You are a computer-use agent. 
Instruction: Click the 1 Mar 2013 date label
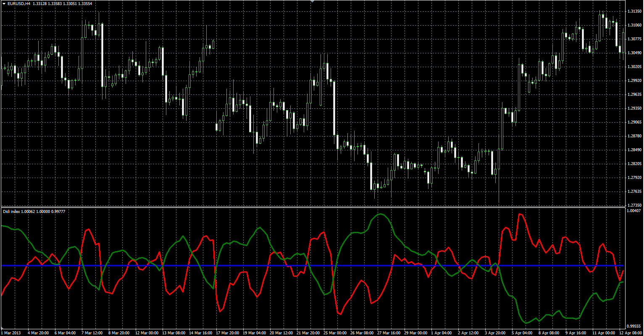click(x=10, y=333)
